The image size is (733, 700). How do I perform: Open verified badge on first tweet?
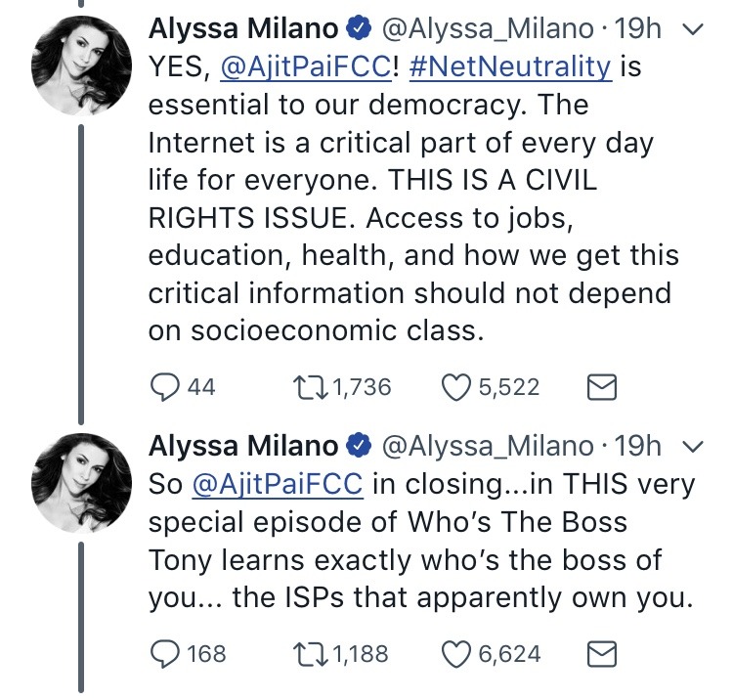pyautogui.click(x=359, y=32)
